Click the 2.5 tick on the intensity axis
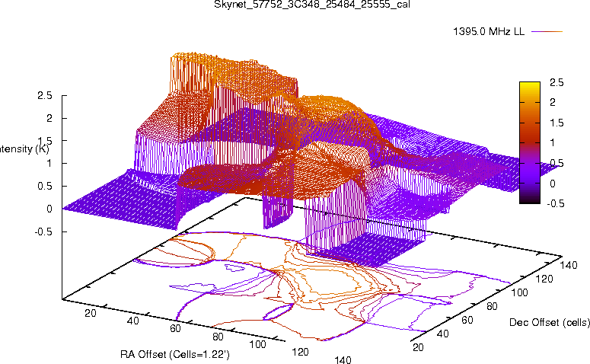Image resolution: width=590 pixels, height=364 pixels. click(x=45, y=95)
